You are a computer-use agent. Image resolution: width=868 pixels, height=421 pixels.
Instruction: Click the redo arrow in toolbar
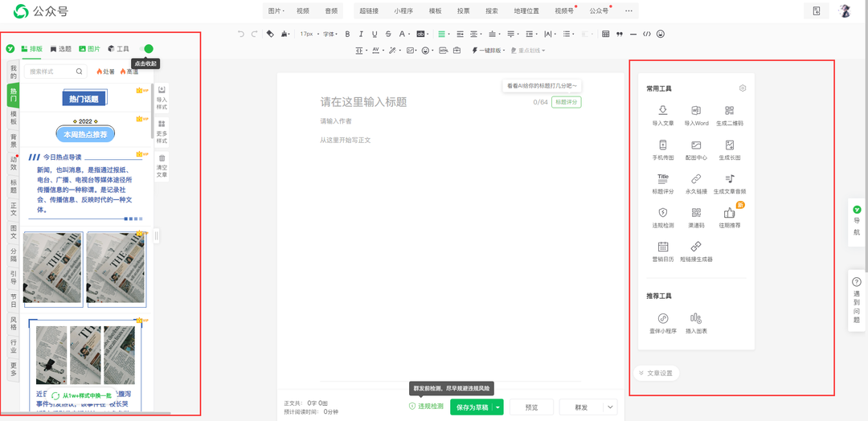[x=254, y=34]
